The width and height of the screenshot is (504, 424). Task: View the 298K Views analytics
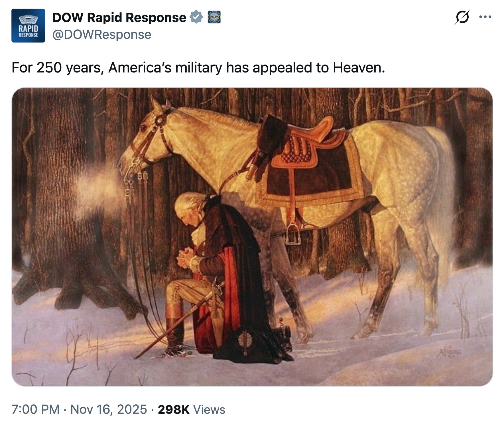tap(192, 409)
